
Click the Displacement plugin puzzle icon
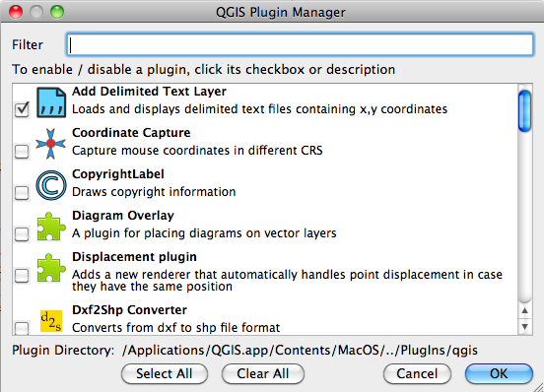point(51,268)
